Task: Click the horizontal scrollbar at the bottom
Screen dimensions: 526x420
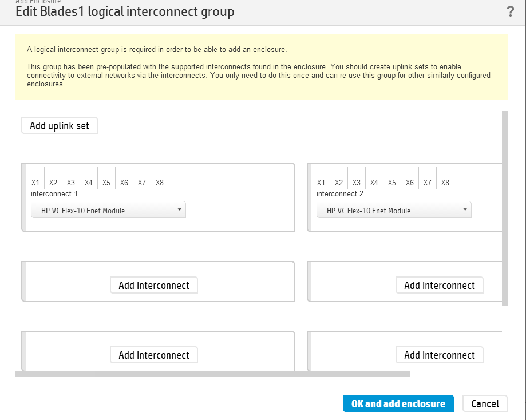Action: point(212,374)
